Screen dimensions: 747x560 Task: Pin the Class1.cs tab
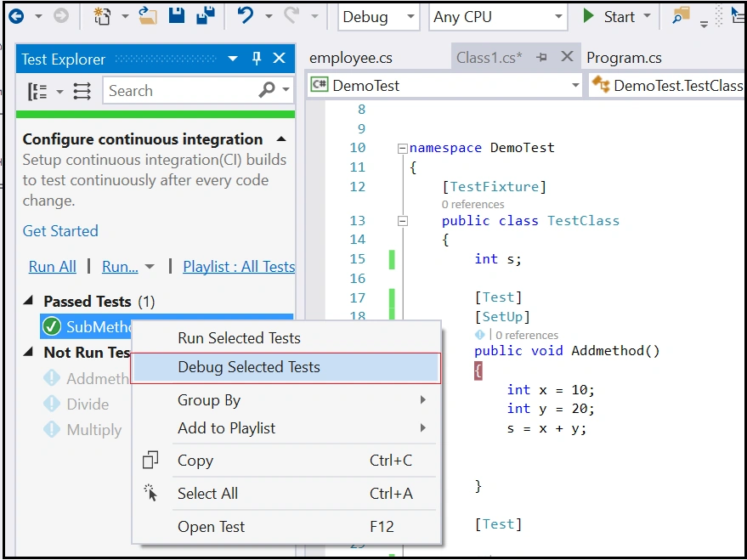(541, 58)
